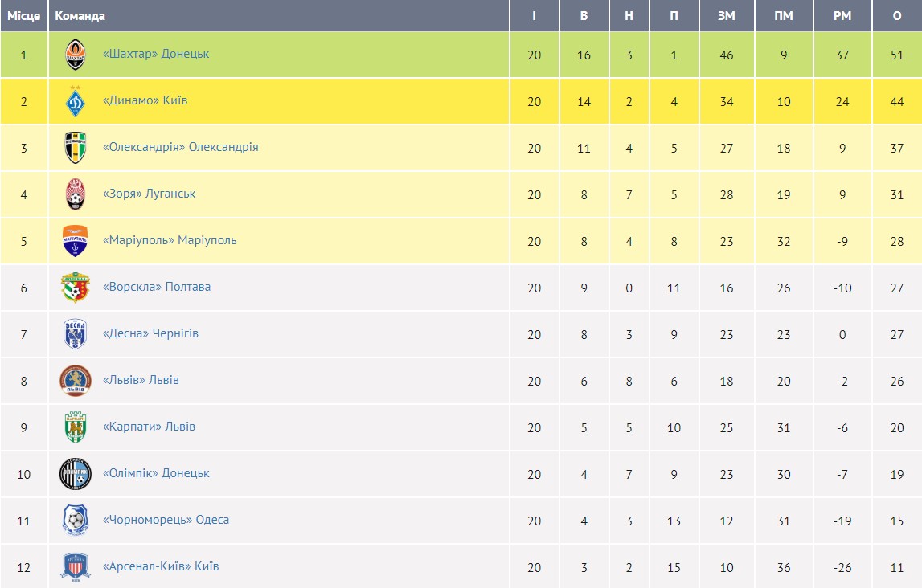
Task: Click the «ЗМ» goals scored header
Action: point(727,16)
